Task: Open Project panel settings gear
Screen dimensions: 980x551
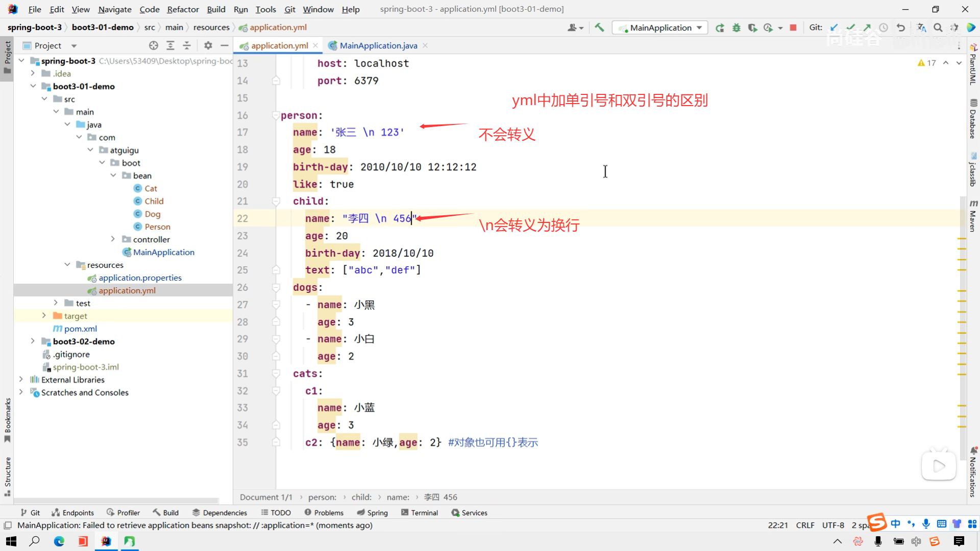Action: tap(208, 45)
